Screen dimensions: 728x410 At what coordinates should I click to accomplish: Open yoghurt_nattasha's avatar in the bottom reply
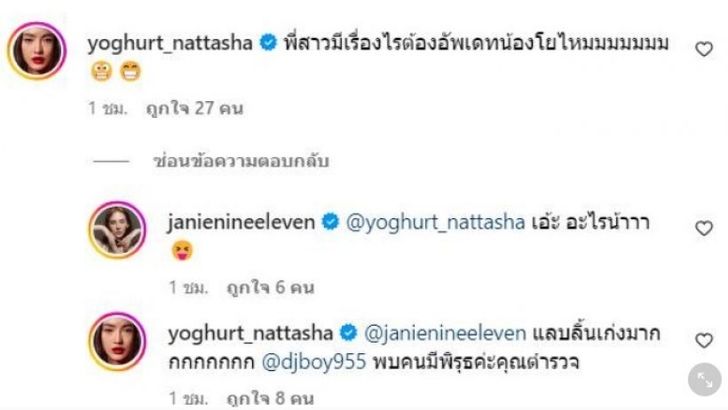coord(117,341)
